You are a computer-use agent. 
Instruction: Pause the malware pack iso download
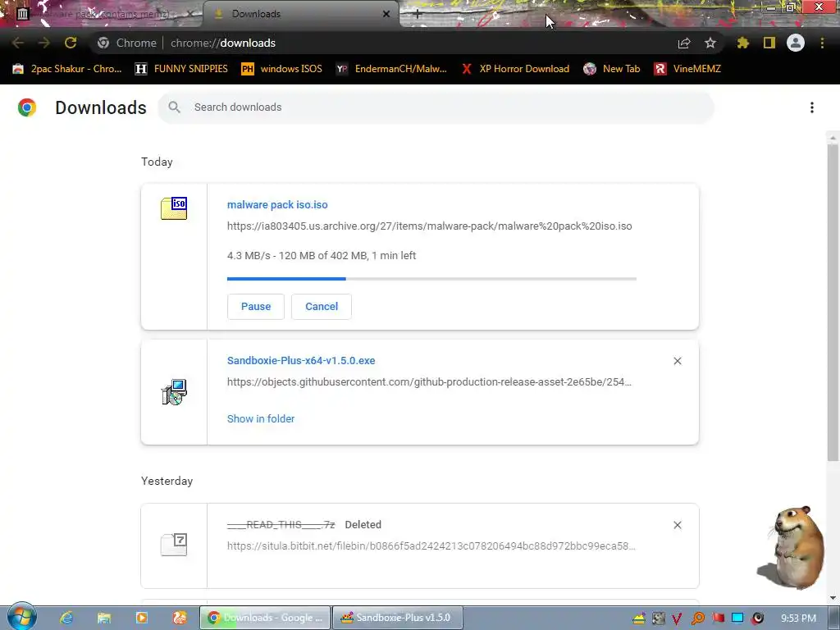(x=256, y=307)
